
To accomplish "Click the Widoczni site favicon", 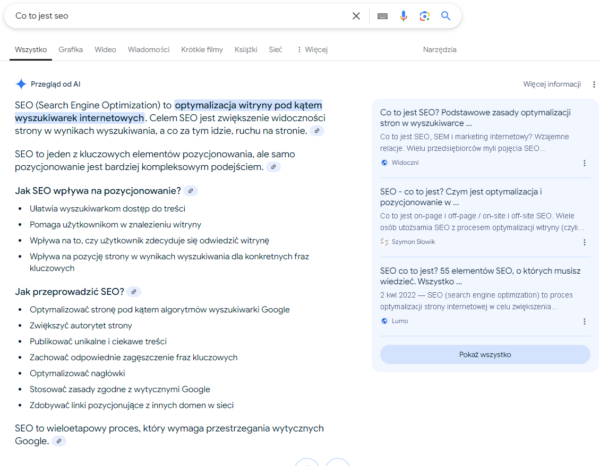I will (384, 163).
